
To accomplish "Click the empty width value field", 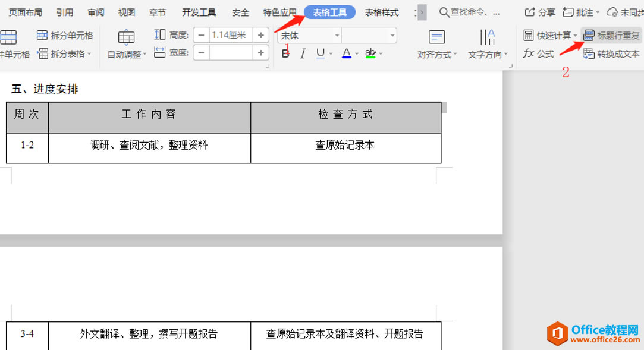I will pos(231,52).
